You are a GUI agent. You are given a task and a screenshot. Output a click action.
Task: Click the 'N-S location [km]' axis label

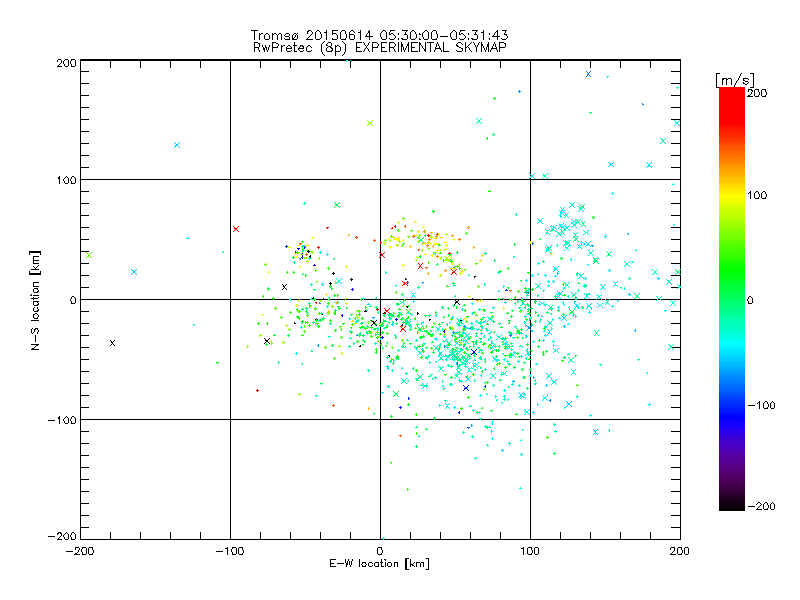[35, 300]
